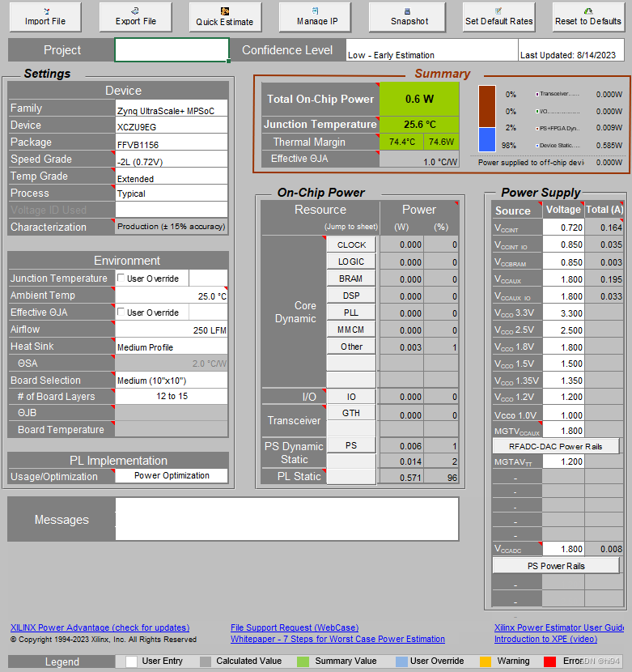632x672 pixels.
Task: Click Set Default Rates
Action: tap(498, 17)
